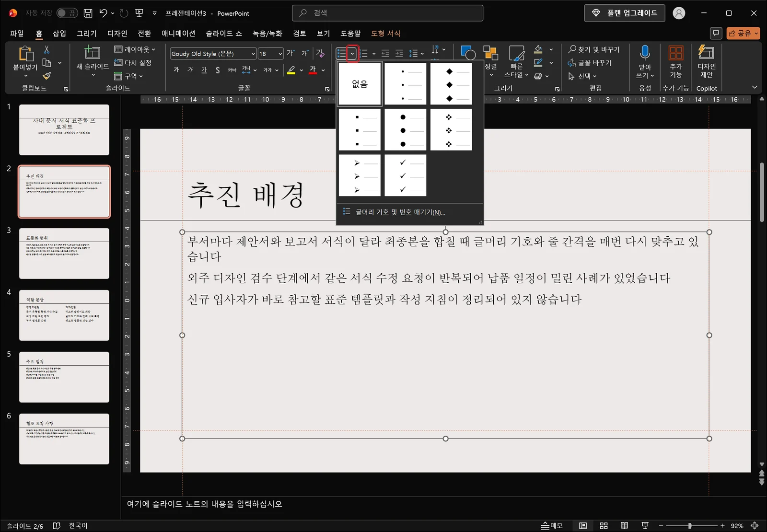This screenshot has height=532, width=767.
Task: Start slideshow from the quick access icon
Action: pos(139,13)
